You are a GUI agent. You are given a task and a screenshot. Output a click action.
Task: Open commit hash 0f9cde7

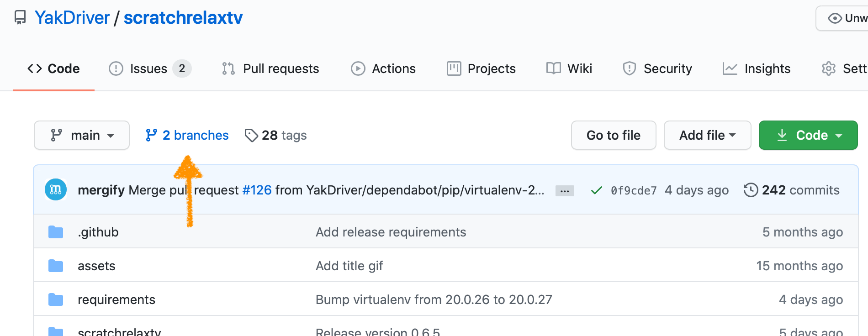click(634, 190)
